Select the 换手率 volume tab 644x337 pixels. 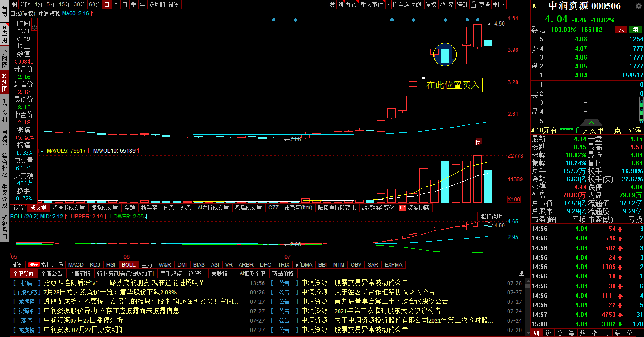point(149,208)
